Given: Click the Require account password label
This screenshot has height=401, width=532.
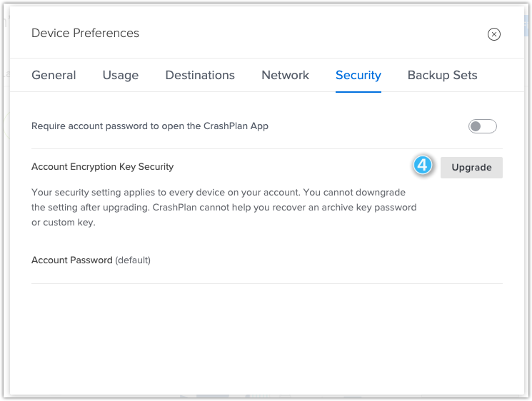Looking at the screenshot, I should [150, 126].
